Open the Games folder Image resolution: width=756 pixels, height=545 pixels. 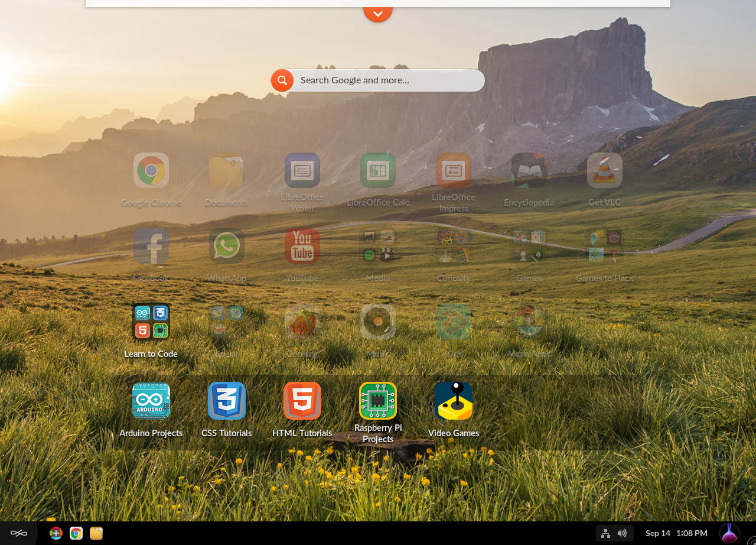529,246
